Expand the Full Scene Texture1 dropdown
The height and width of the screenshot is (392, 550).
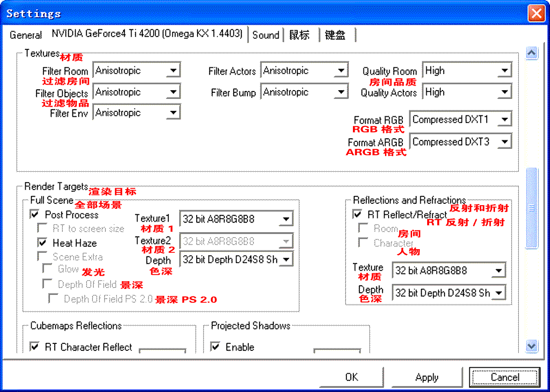[286, 219]
